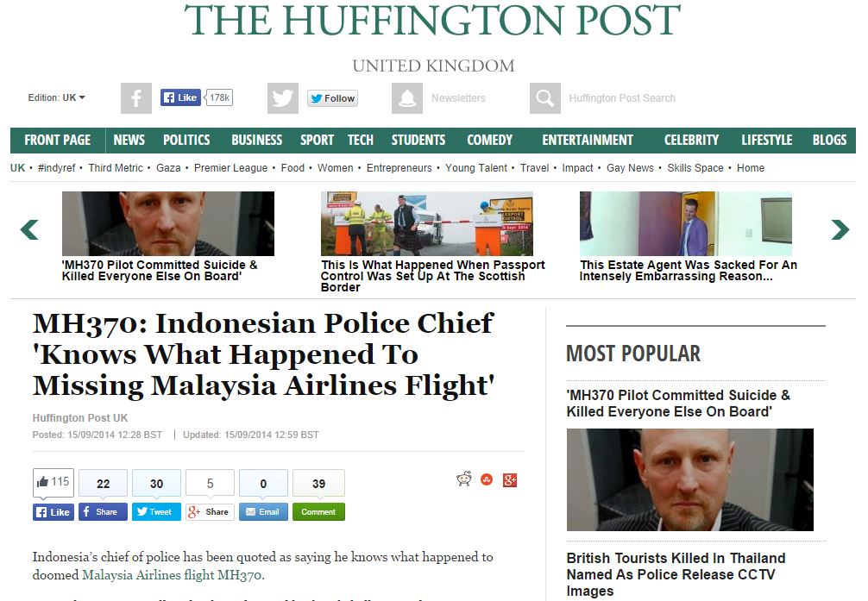Click the grey Facebook icon in header
Screen dimensions: 868x601
[136, 98]
